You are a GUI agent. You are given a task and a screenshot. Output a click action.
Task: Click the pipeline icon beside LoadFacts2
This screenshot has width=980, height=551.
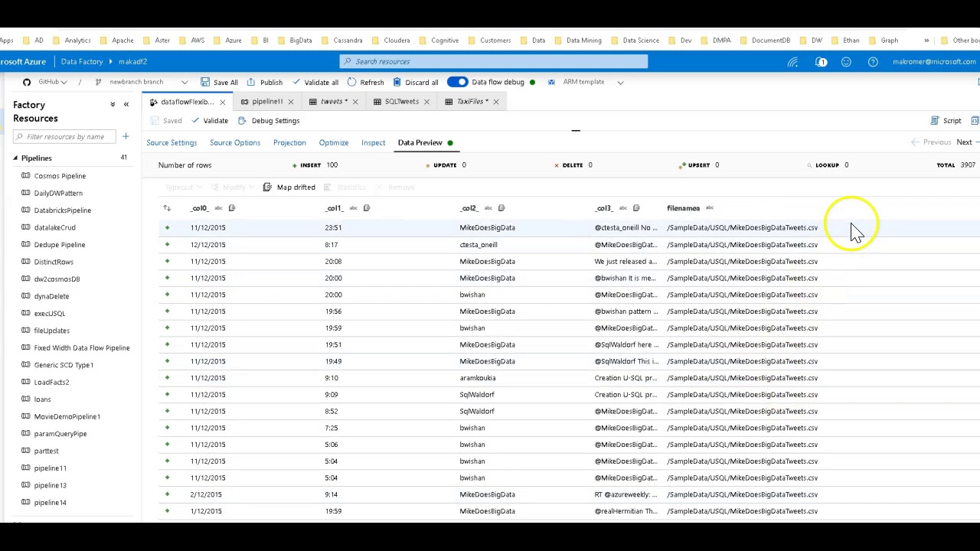click(x=26, y=382)
